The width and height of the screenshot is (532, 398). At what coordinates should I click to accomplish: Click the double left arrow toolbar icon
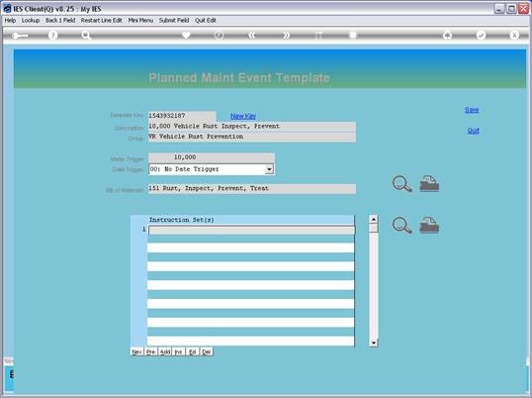[x=251, y=35]
